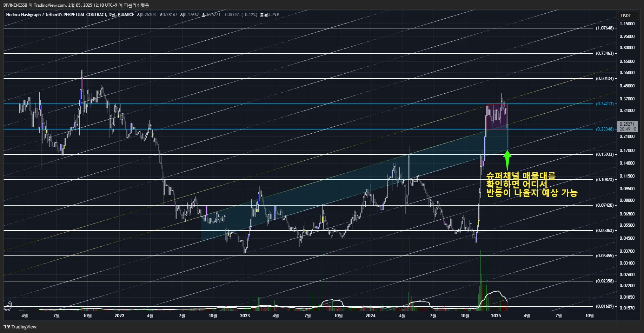Select the (0.73463) horizontal level label
Screen dimensions: 644x333
click(605, 53)
